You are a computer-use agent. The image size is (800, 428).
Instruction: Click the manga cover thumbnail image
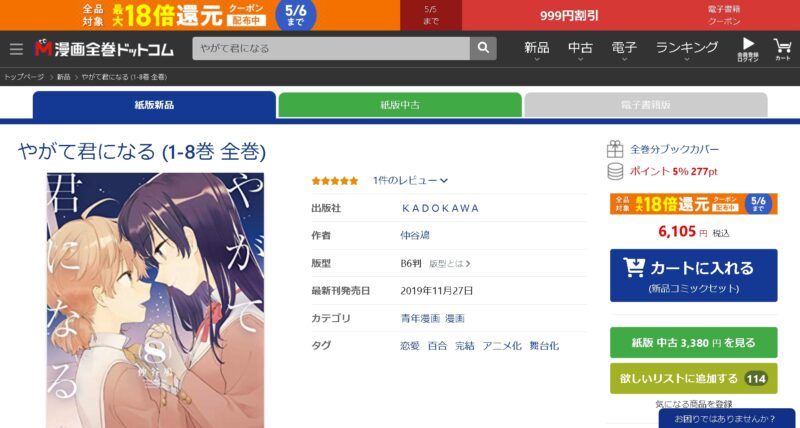point(156,300)
